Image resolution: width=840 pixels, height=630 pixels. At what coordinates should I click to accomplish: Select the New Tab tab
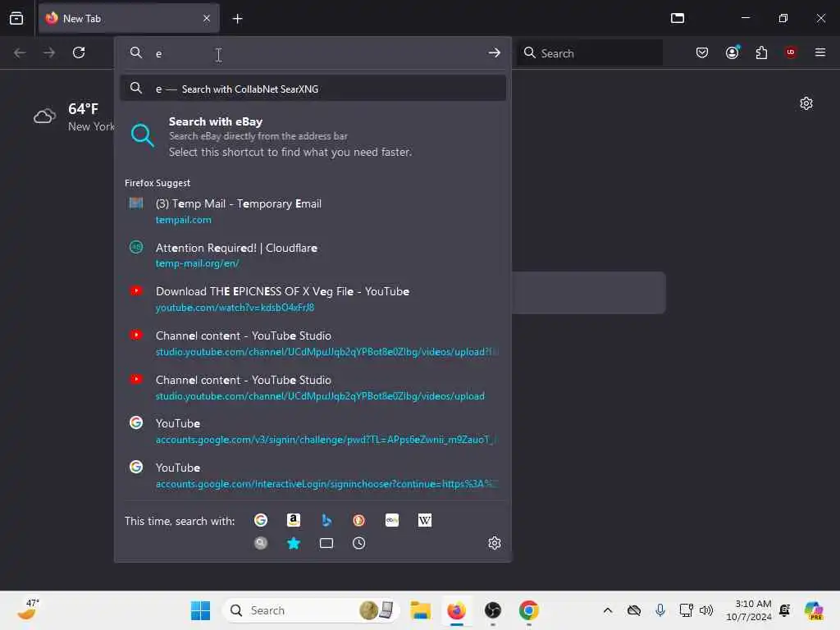129,18
